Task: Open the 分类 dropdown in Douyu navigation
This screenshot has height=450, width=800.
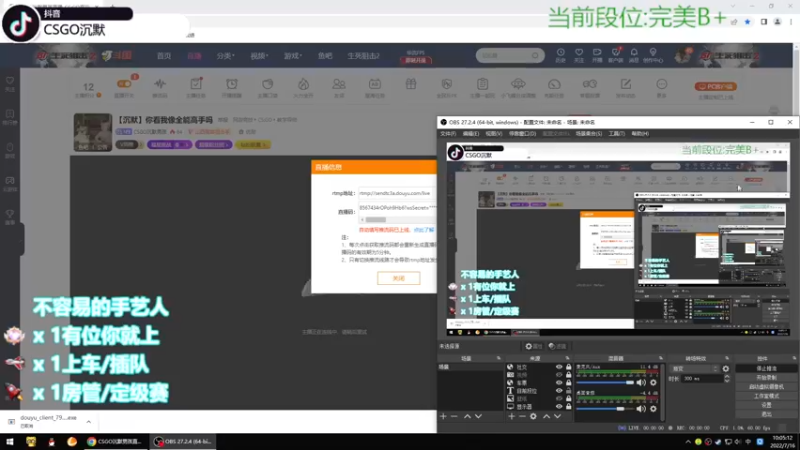Action: 225,56
